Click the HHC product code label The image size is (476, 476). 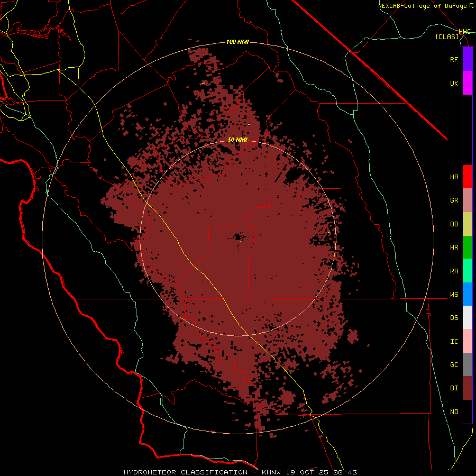pos(464,32)
